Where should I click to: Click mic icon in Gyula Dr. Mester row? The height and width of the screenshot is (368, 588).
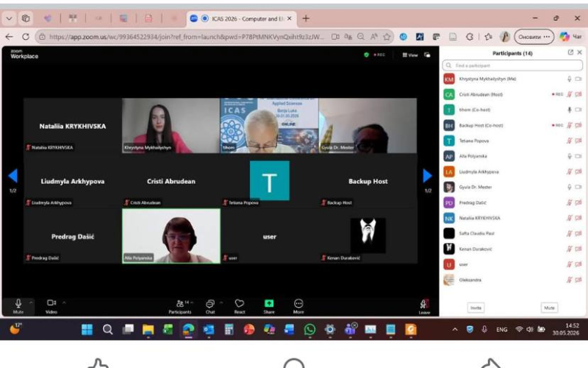click(569, 187)
